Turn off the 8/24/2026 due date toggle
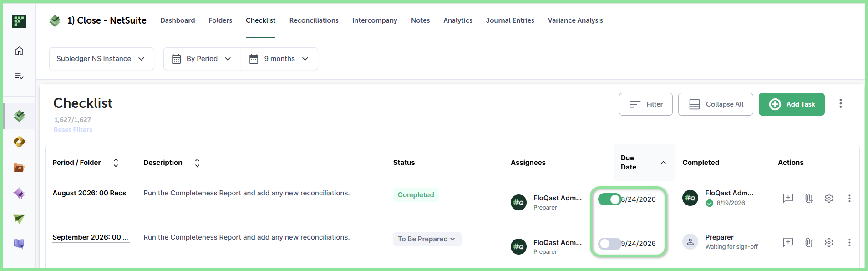 [609, 199]
